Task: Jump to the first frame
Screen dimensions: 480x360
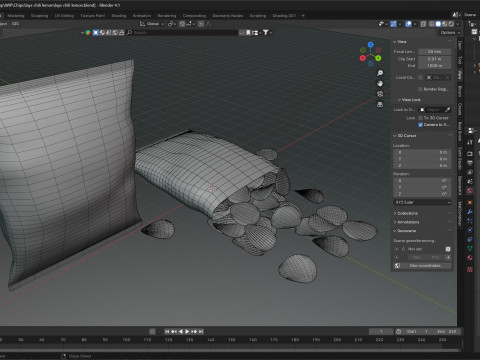Action: pyautogui.click(x=167, y=332)
